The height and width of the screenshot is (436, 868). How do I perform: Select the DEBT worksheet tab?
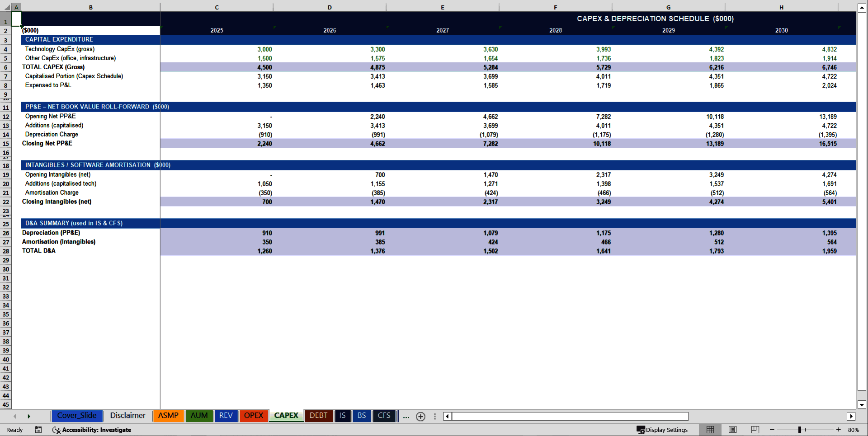click(319, 415)
